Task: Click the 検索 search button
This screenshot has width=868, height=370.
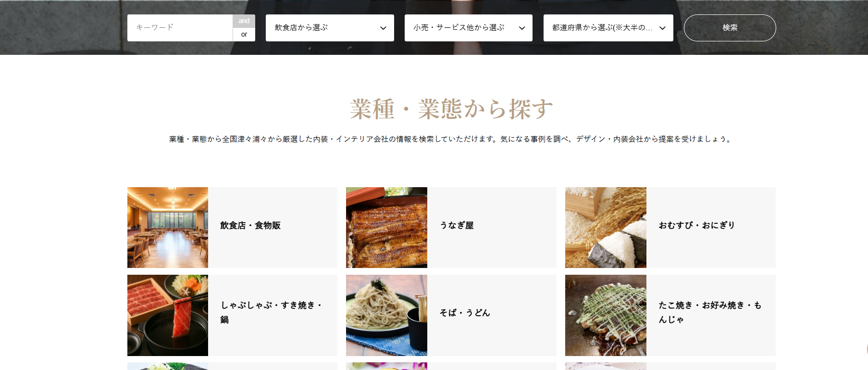Action: (x=730, y=28)
